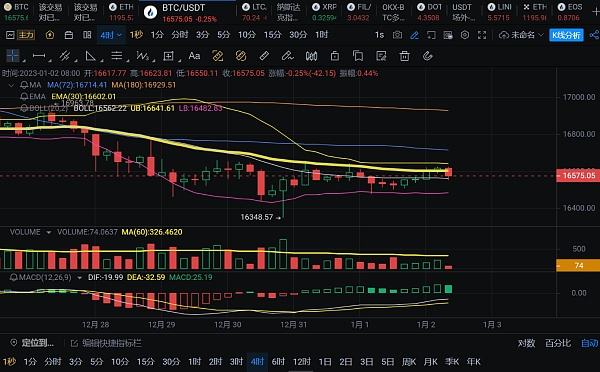600x372 pixels.
Task: Toggle the lock drawings icon
Action: tap(334, 56)
